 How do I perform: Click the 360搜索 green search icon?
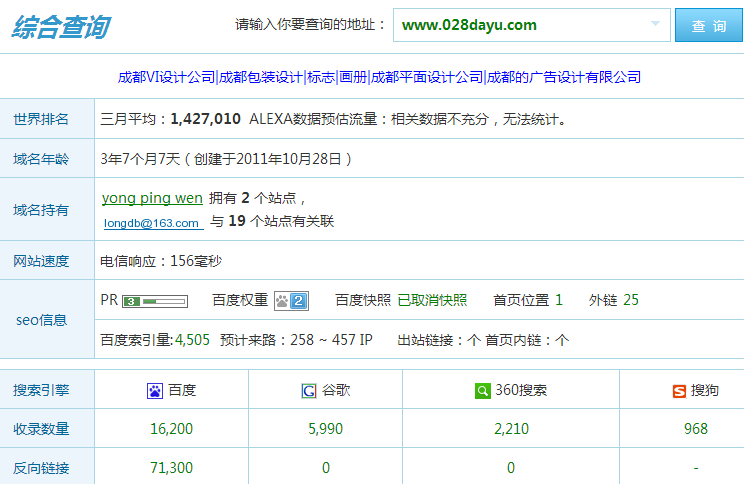[x=483, y=391]
